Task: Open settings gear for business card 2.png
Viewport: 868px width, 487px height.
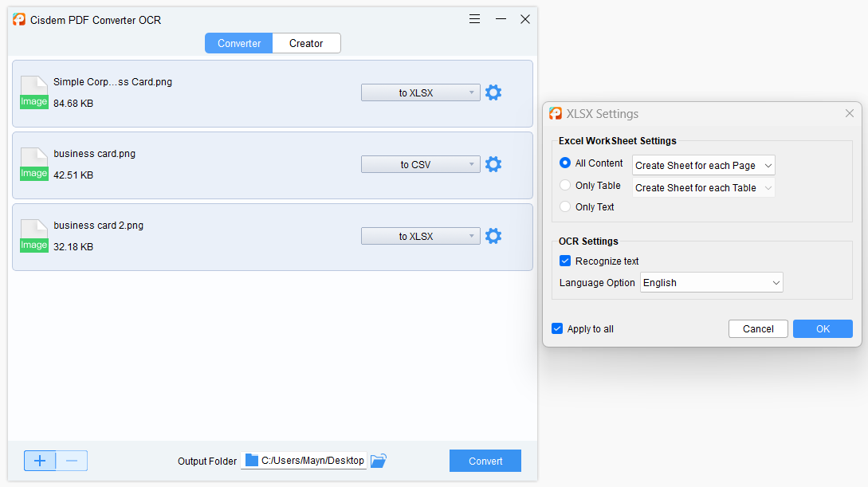Action: click(x=493, y=236)
